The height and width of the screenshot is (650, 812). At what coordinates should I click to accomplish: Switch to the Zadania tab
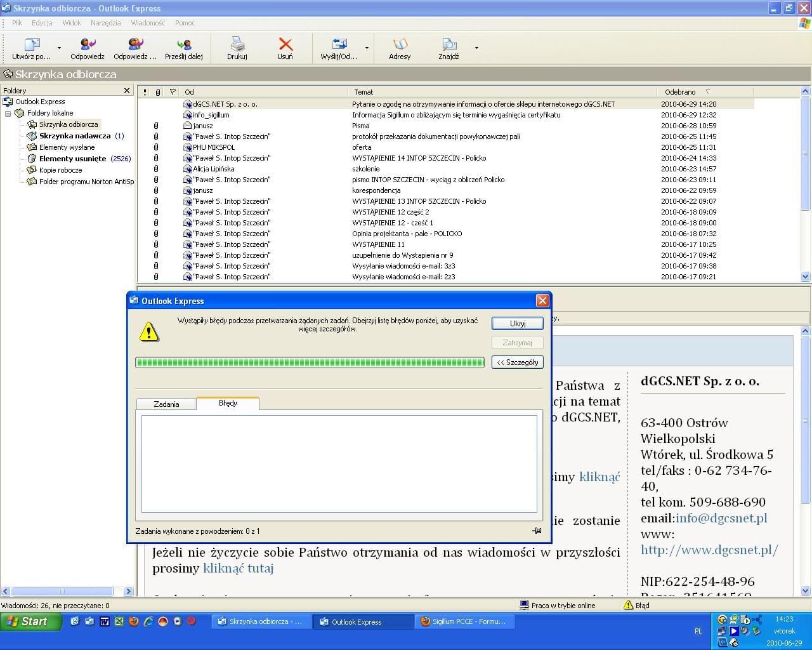coord(166,404)
